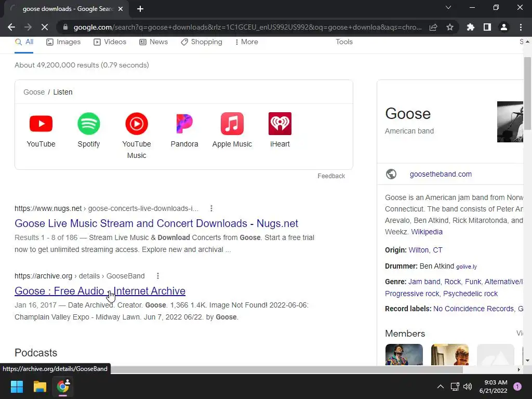Open Wilton, CT origin link
532x399 pixels.
(425, 250)
